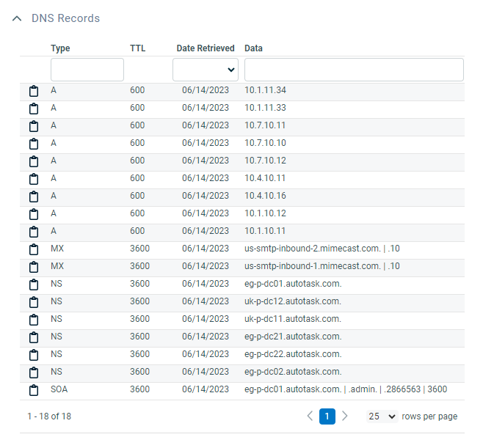Copy the eg-p-dc01 NS record row
The width and height of the screenshot is (483, 448).
33,284
